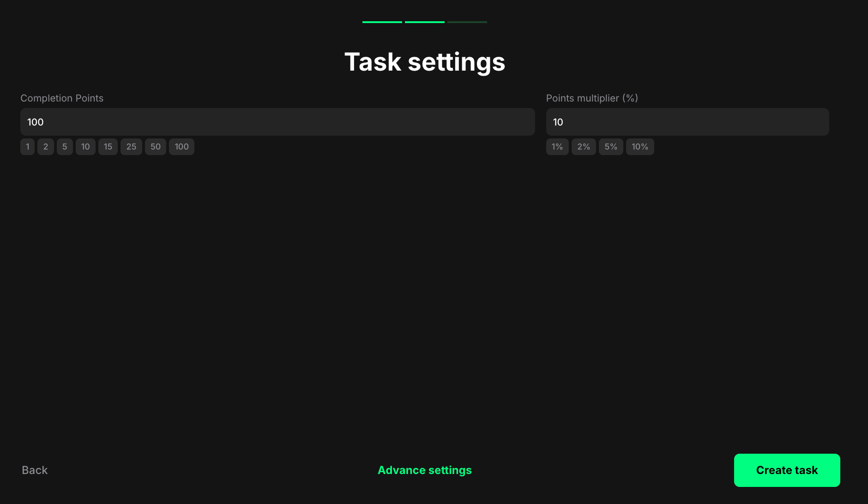Click the first progress step bar
The height and width of the screenshot is (504, 868).
[x=382, y=22]
